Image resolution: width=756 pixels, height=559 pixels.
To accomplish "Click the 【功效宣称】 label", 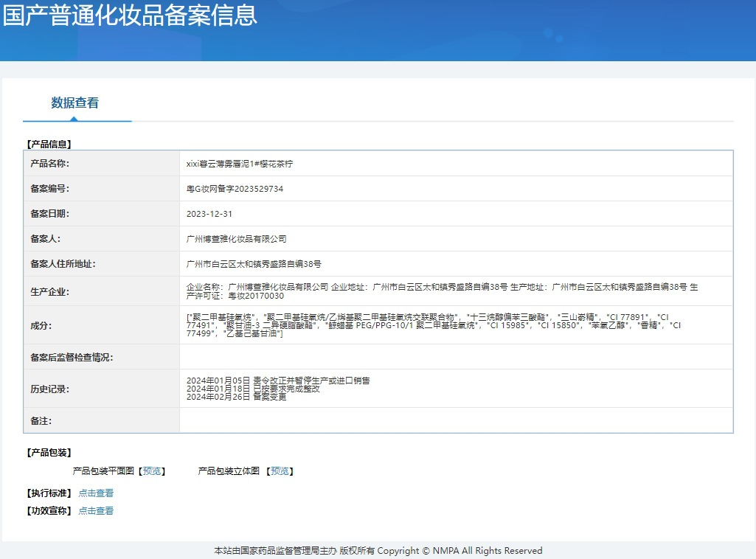I will tap(49, 511).
